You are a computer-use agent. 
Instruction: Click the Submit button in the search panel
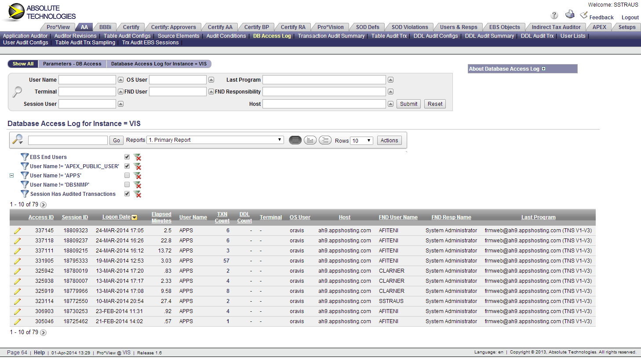408,104
